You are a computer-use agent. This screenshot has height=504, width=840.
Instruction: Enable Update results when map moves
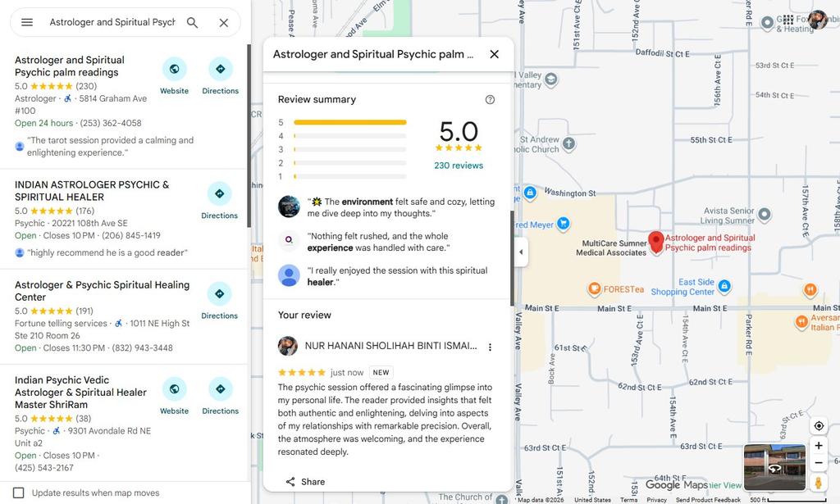click(18, 493)
